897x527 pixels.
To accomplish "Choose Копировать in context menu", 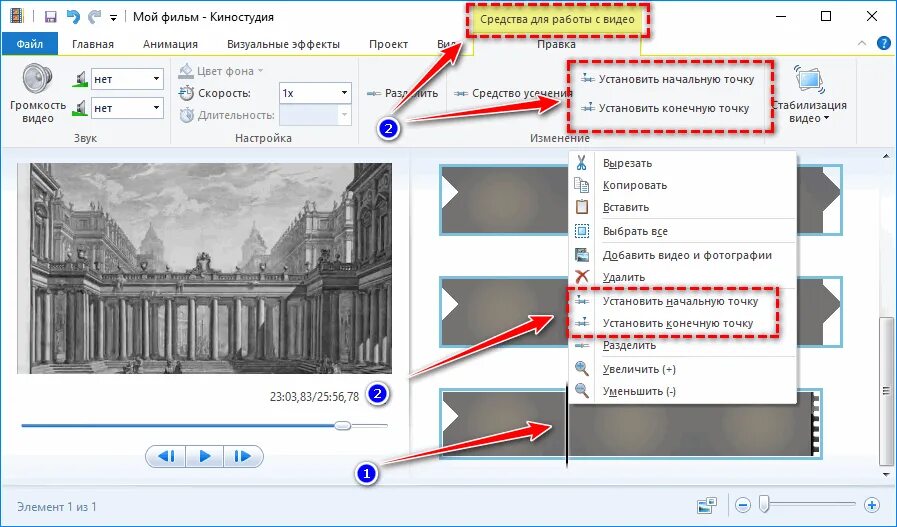I will (682, 185).
